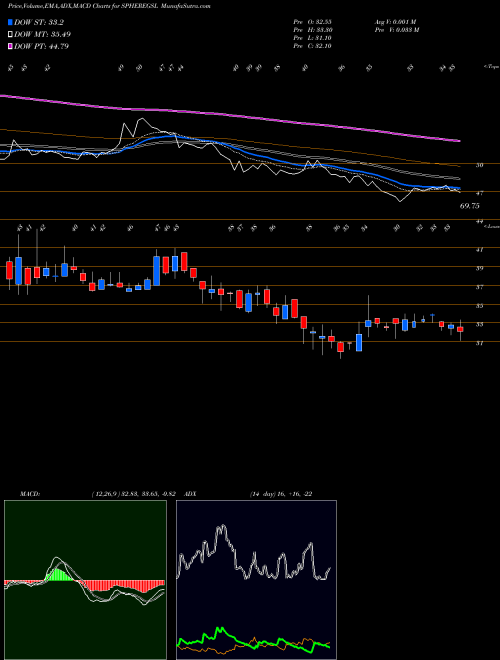Click the 'Pre V: 0.033 M' volume text
This screenshot has width=500, height=660.
click(x=397, y=30)
